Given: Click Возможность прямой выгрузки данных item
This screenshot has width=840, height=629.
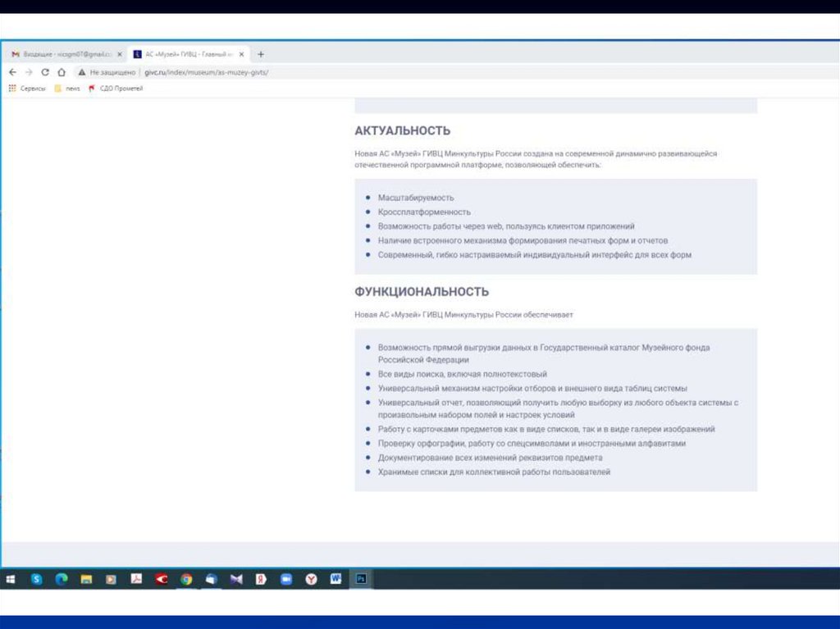Looking at the screenshot, I should pyautogui.click(x=544, y=353).
